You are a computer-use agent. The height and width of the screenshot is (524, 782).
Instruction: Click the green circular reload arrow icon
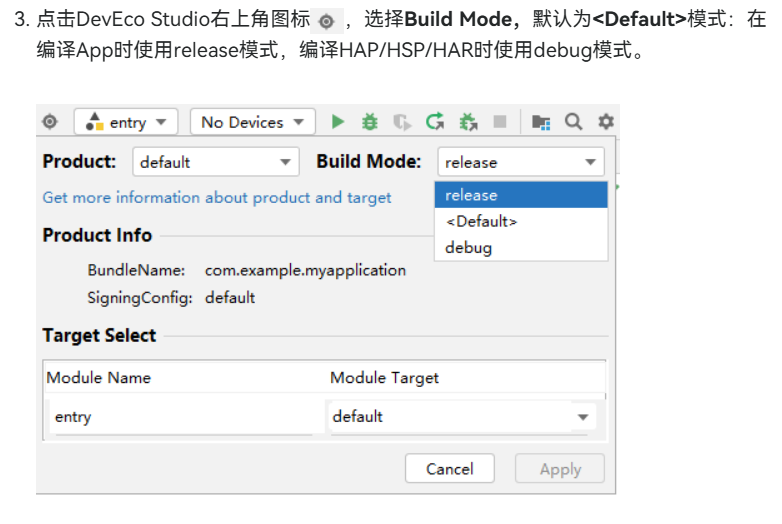(x=435, y=122)
